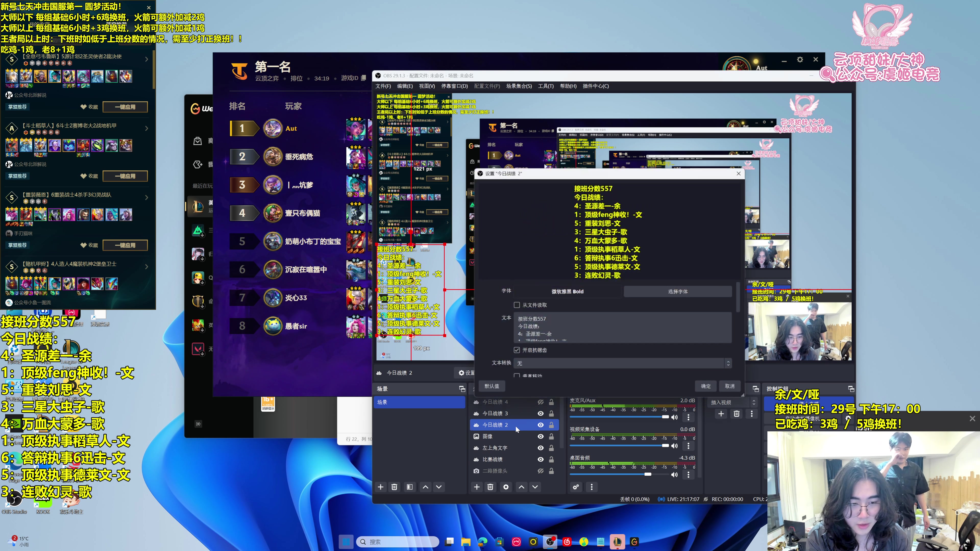The height and width of the screenshot is (551, 980).
Task: Open settings gear in TFT results window
Action: click(800, 60)
